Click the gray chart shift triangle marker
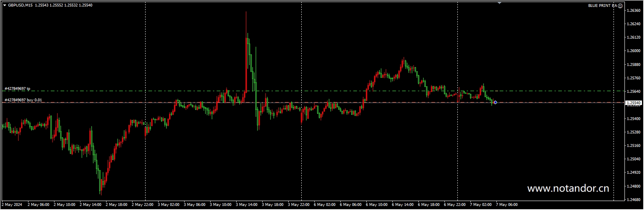This screenshot has width=644, height=210. coord(499,3)
